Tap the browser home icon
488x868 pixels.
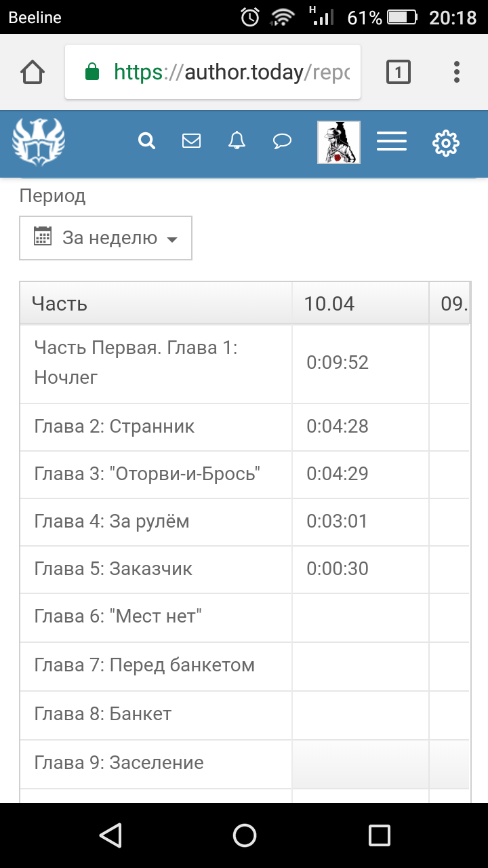click(x=33, y=72)
